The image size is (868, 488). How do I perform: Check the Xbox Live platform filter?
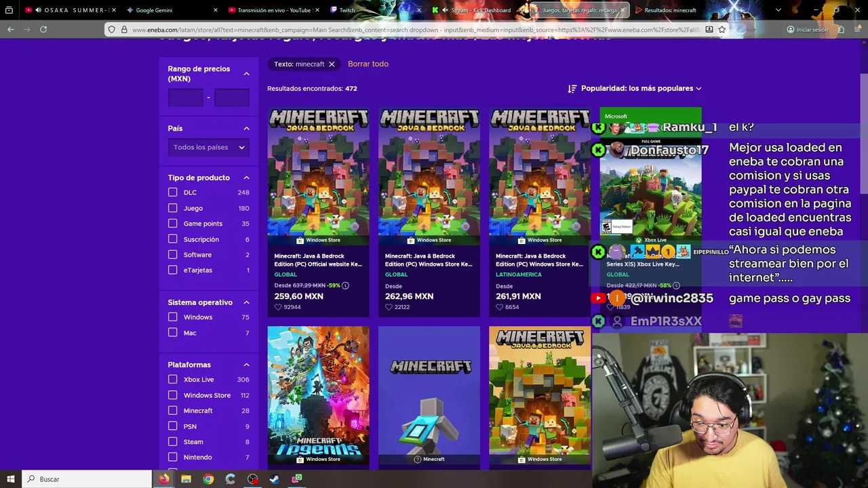(x=172, y=380)
